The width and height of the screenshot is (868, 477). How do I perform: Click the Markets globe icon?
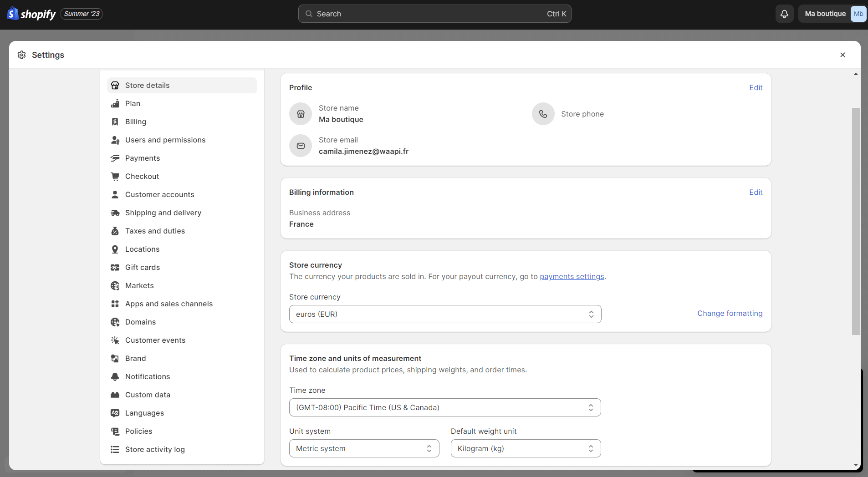[x=115, y=285]
